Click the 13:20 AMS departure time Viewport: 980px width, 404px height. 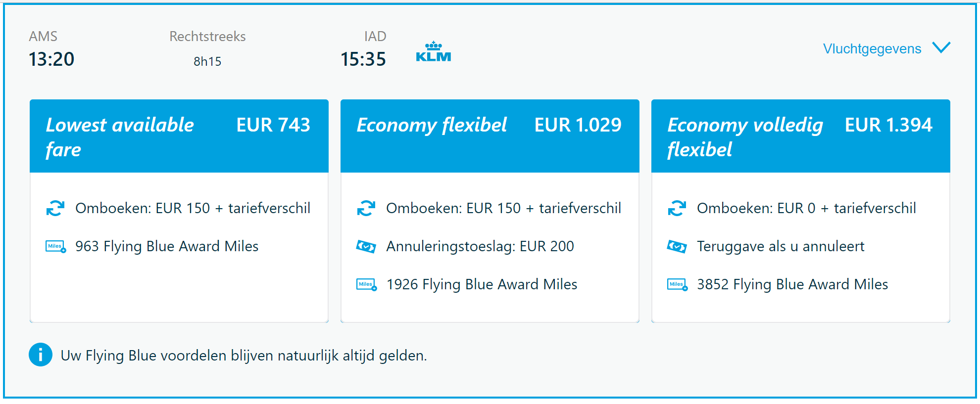[x=51, y=59]
